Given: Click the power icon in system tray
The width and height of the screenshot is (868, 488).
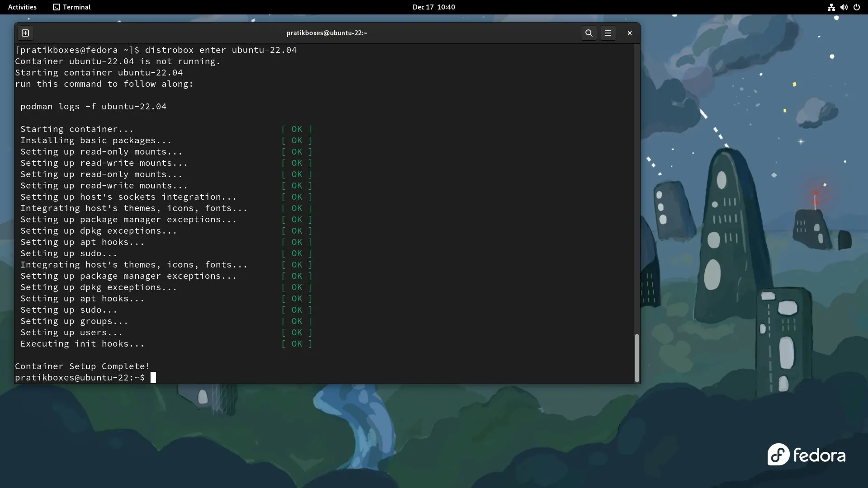Looking at the screenshot, I should pyautogui.click(x=857, y=7).
